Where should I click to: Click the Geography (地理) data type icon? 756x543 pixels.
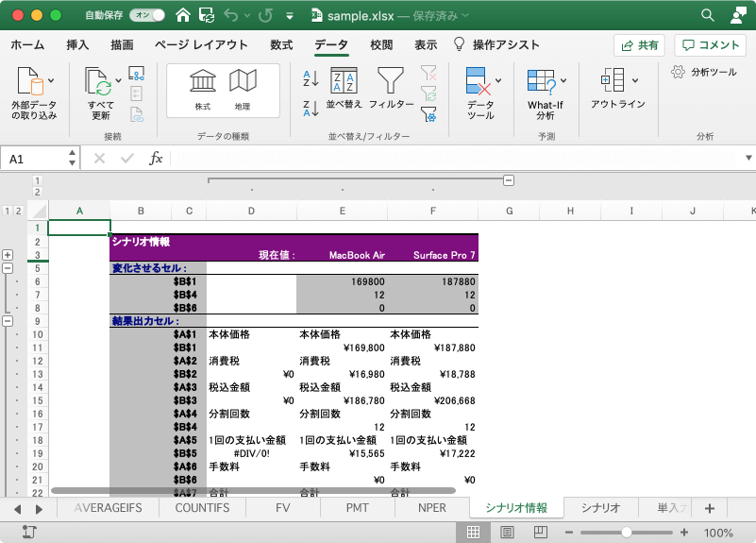(243, 83)
